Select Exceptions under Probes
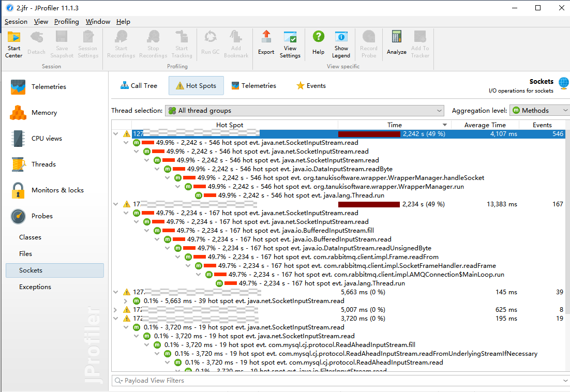Viewport: 570px width, 392px height. 35,287
